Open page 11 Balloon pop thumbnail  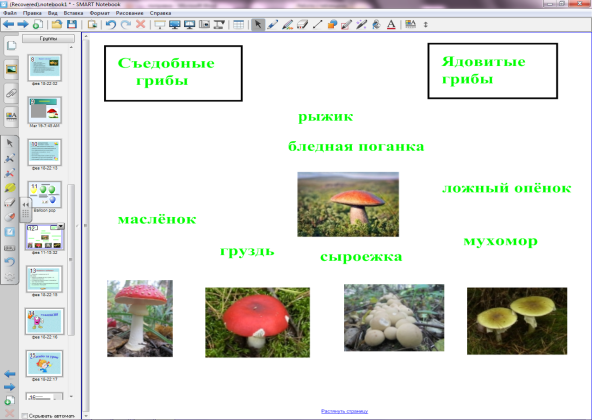tap(45, 195)
